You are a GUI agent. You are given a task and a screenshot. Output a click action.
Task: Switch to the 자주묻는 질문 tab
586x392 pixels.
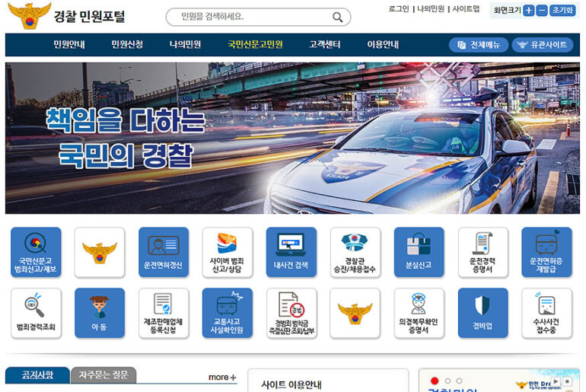(x=104, y=375)
